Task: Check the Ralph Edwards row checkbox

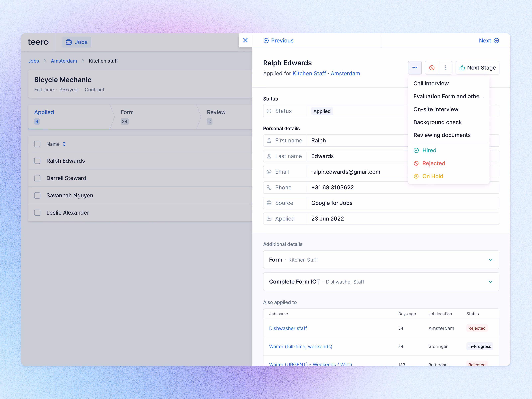Action: coord(37,161)
